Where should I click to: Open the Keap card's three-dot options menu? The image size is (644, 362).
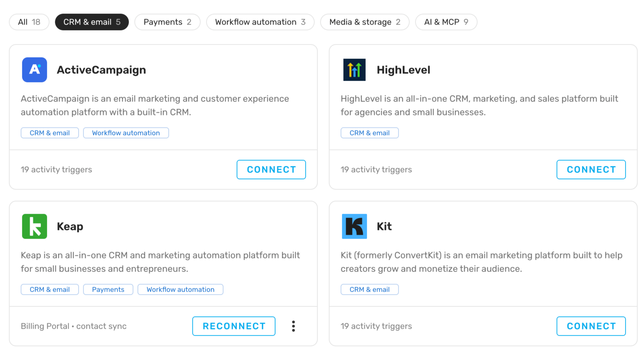(x=293, y=326)
